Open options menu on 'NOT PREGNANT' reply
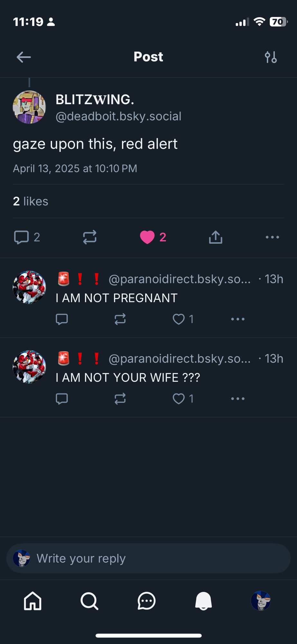Viewport: 297px width, 644px height. [238, 319]
